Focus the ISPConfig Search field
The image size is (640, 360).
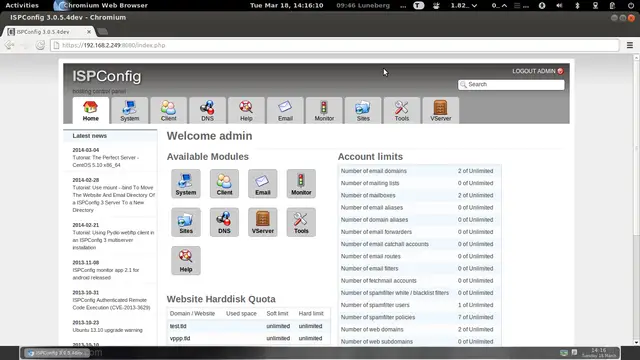point(511,84)
